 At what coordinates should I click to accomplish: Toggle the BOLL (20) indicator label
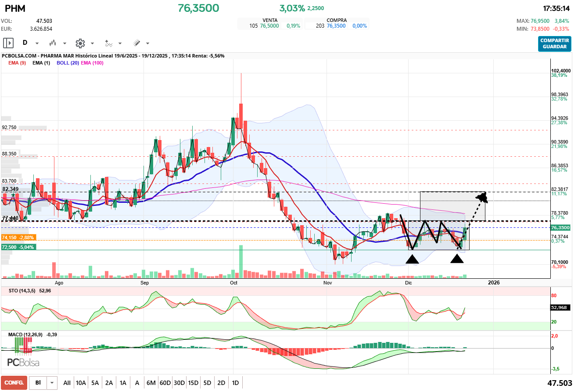coord(68,63)
